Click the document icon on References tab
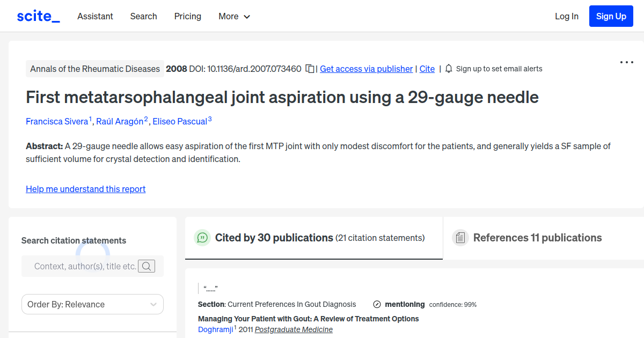644x338 pixels. tap(460, 237)
